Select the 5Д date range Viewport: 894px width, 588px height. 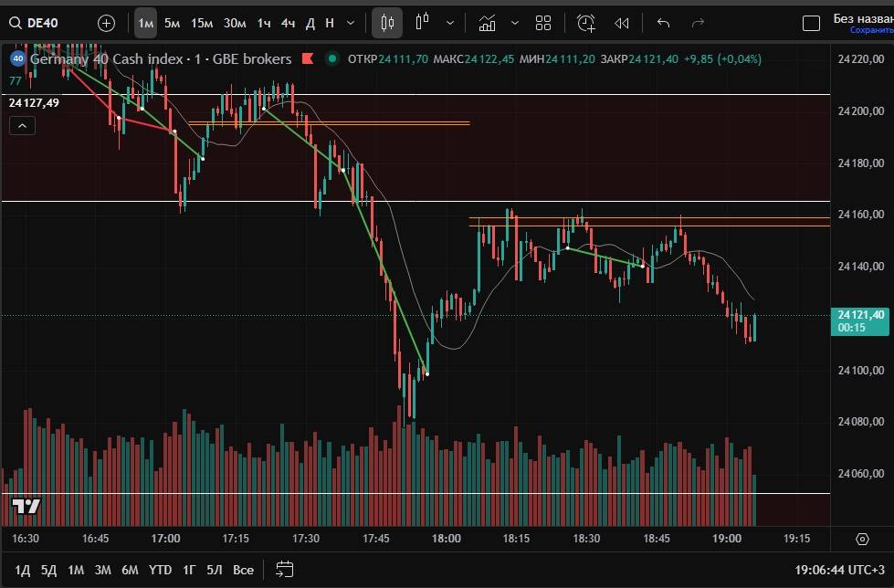(x=48, y=570)
